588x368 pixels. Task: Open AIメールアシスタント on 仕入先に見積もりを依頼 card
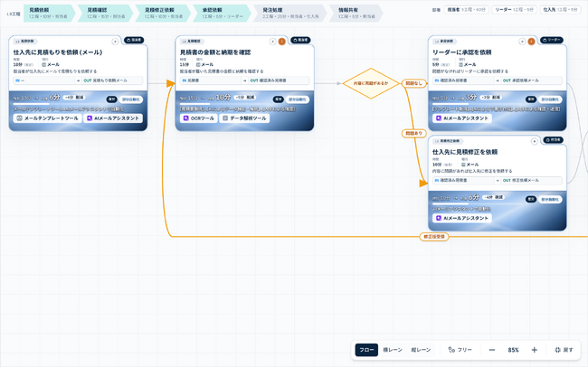coord(113,118)
